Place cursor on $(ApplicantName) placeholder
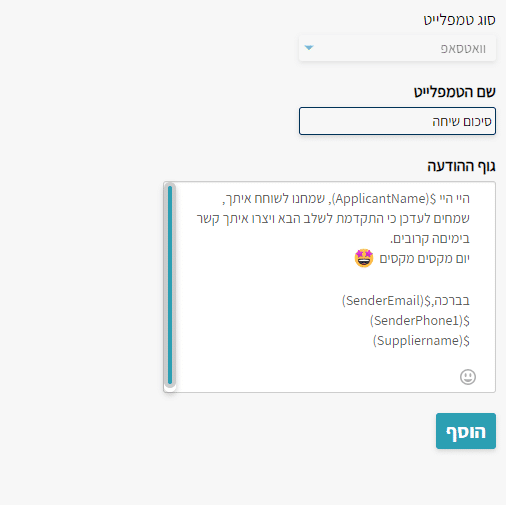Image resolution: width=506 pixels, height=505 pixels. [x=384, y=199]
